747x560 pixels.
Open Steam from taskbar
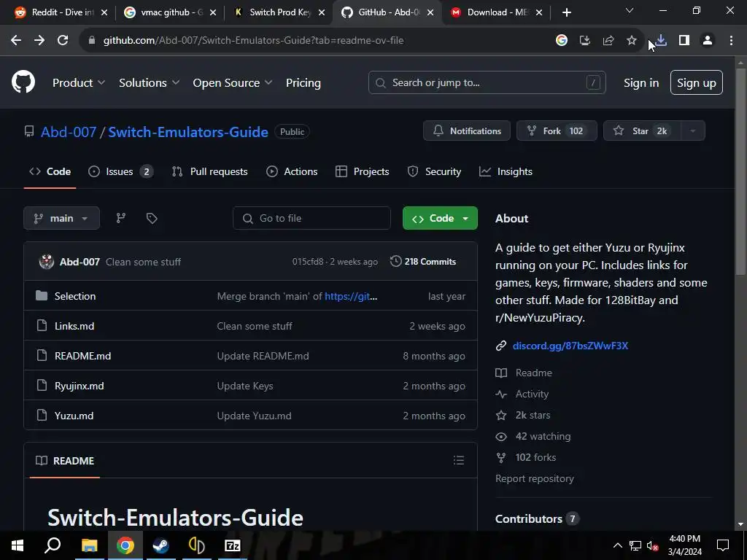point(160,545)
